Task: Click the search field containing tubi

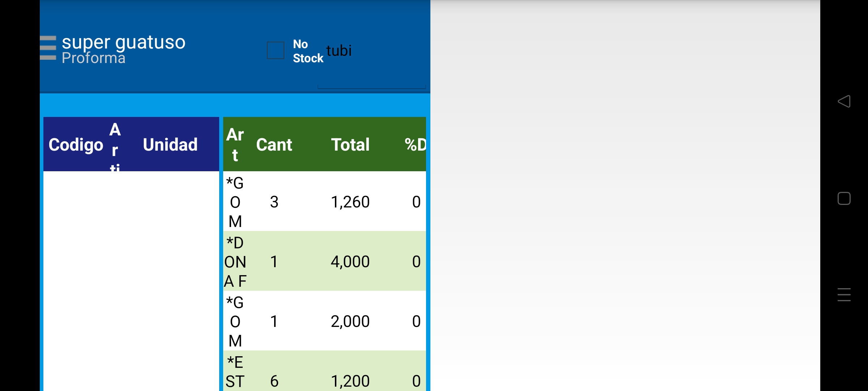Action: coord(371,51)
